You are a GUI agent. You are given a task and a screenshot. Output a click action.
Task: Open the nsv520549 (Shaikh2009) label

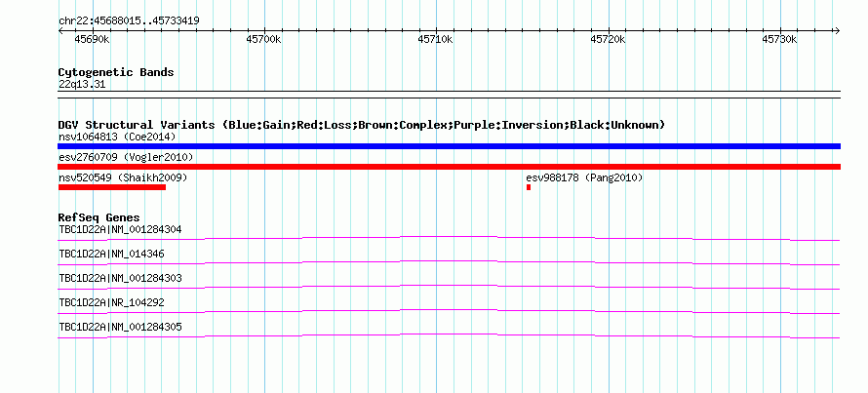click(x=123, y=177)
